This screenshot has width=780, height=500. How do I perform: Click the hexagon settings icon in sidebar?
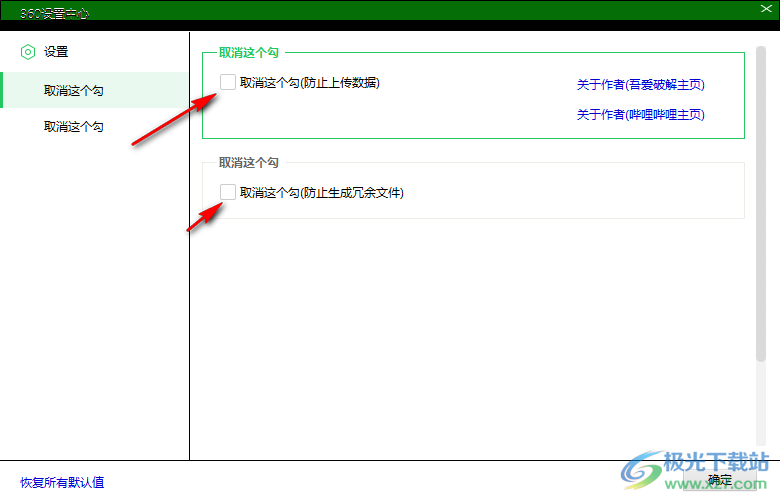coord(28,52)
